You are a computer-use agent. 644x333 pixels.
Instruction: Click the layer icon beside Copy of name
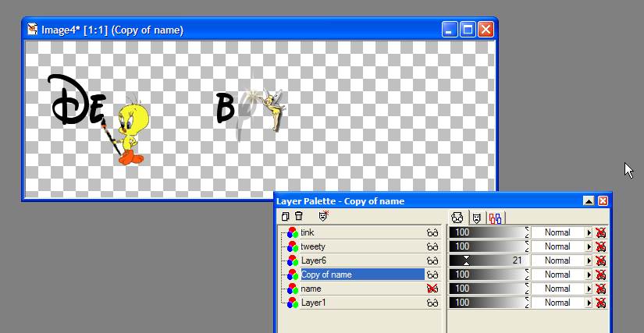[293, 275]
